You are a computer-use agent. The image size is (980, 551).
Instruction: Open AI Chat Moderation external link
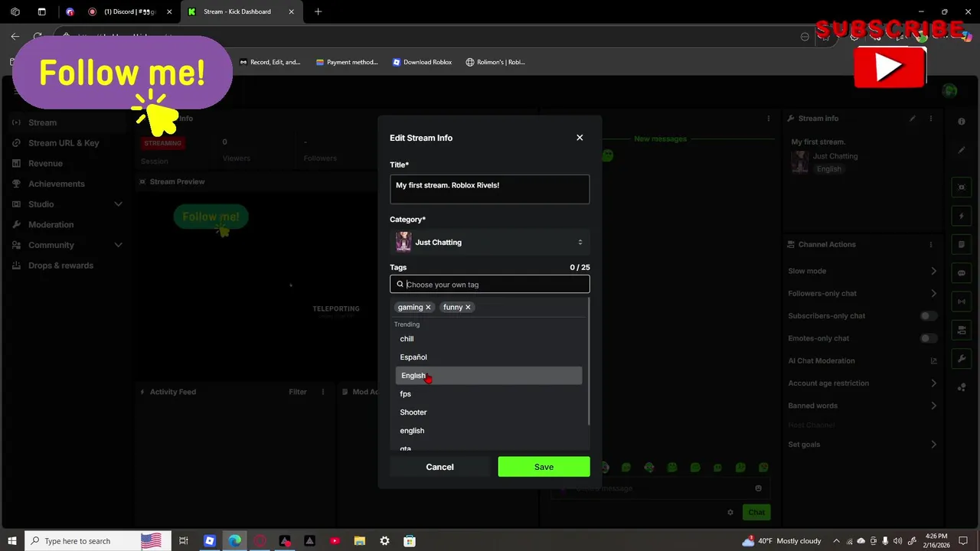[x=933, y=361]
